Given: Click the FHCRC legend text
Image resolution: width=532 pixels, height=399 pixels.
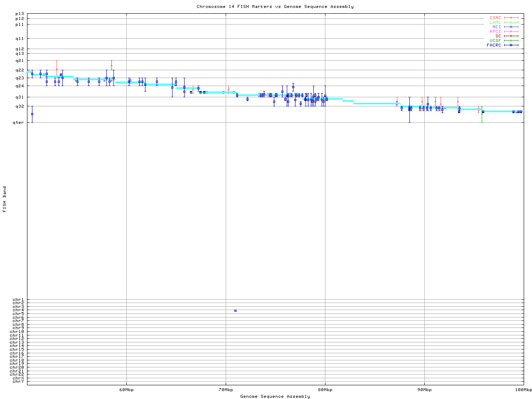Looking at the screenshot, I should pyautogui.click(x=494, y=45).
